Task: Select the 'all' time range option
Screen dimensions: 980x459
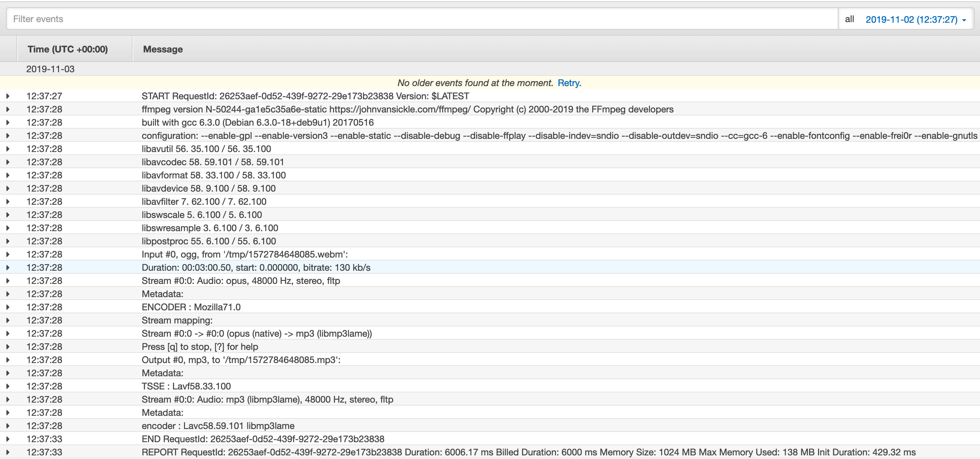Action: [849, 19]
